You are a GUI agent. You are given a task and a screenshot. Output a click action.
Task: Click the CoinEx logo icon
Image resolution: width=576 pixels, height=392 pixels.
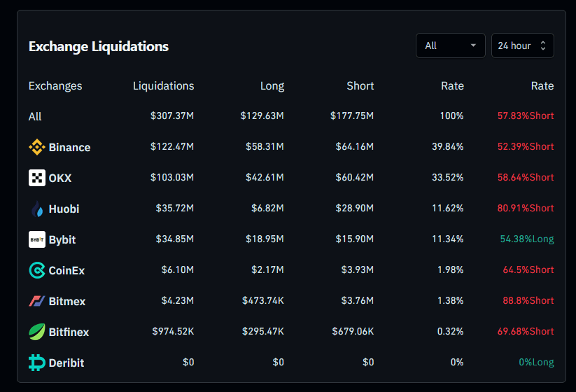click(x=36, y=270)
